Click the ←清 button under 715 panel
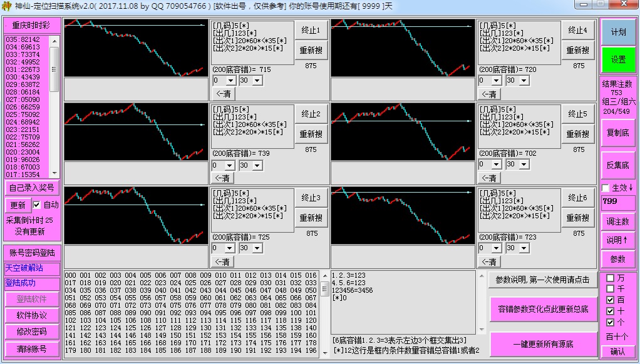Viewport: 640px width, 364px height. coord(224,94)
